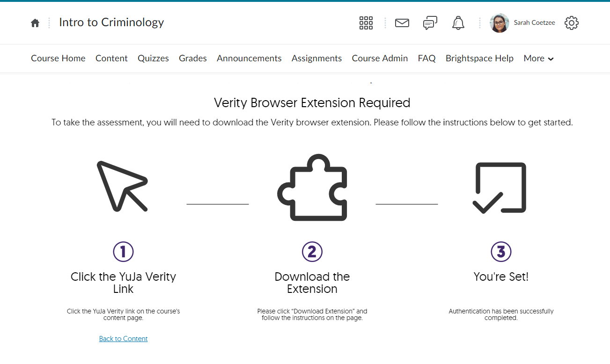
Task: Follow the Back to Content link
Action: coord(123,339)
